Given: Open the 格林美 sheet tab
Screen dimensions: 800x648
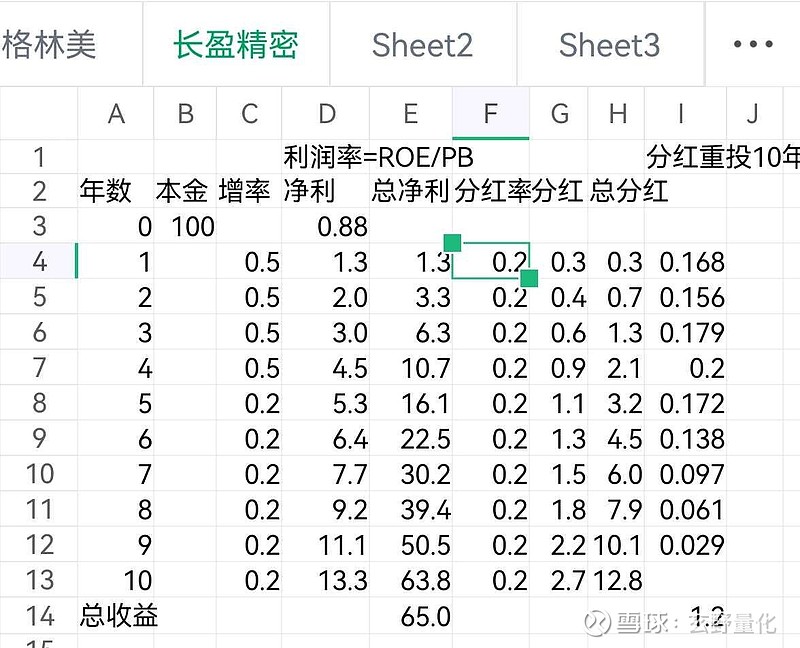Looking at the screenshot, I should (x=50, y=45).
